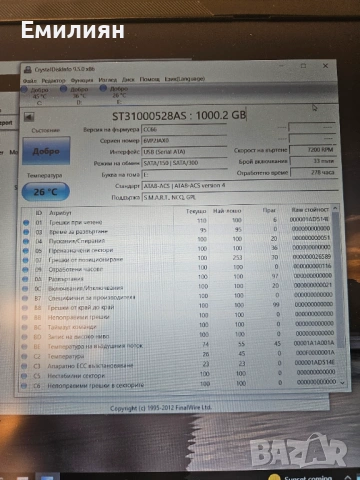This screenshot has height=480, width=360.
Task: Click the 26 °C temperature indicator
Action: pos(46,192)
